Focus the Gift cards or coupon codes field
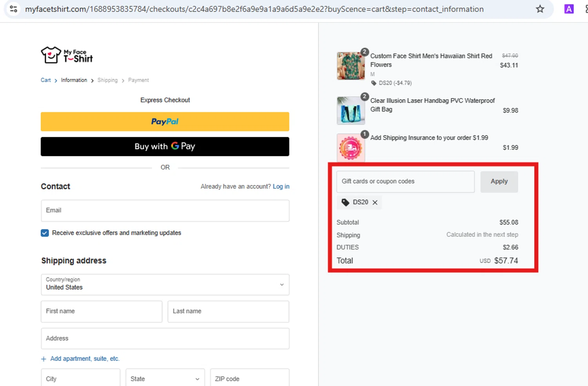This screenshot has height=386, width=588. click(405, 182)
